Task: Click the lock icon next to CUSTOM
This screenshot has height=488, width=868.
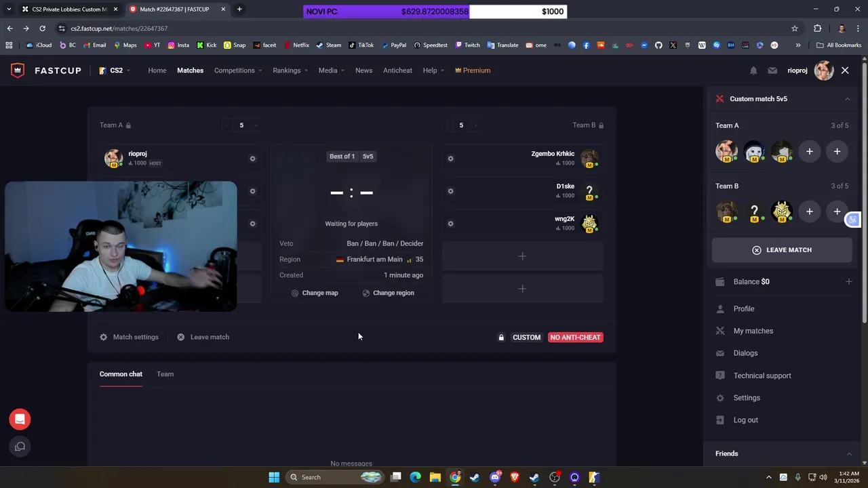Action: coord(501,338)
